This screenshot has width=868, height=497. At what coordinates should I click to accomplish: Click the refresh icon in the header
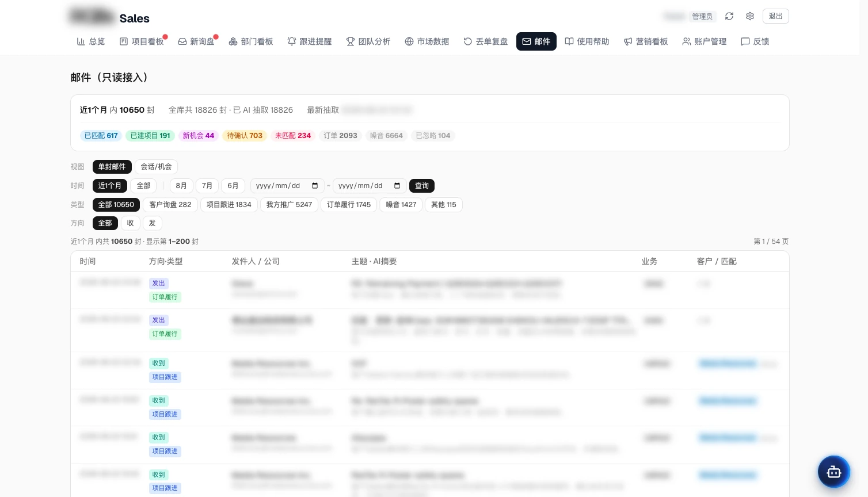(729, 16)
